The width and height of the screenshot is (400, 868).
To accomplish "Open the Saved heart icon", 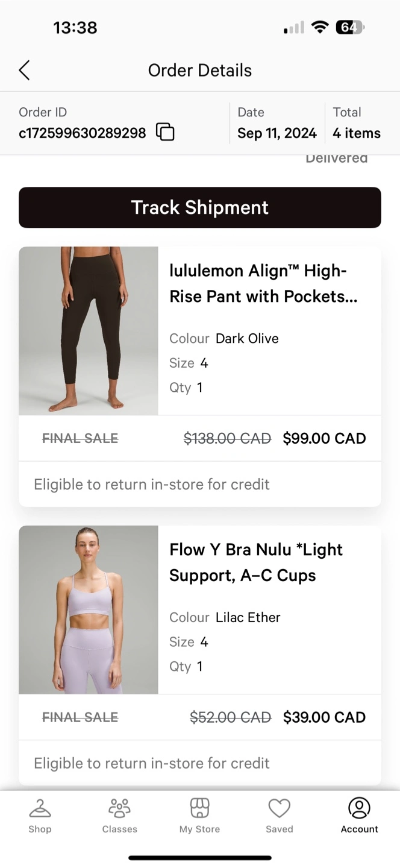I will (x=280, y=809).
